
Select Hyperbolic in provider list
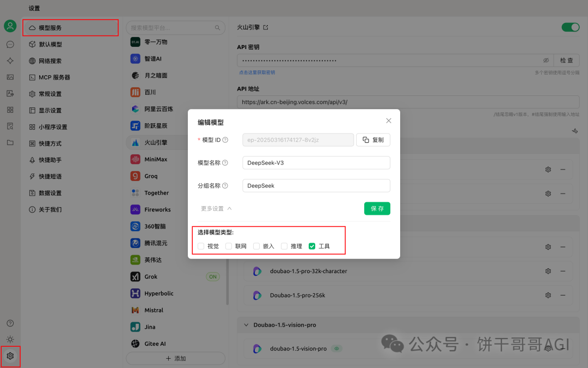tap(175, 293)
